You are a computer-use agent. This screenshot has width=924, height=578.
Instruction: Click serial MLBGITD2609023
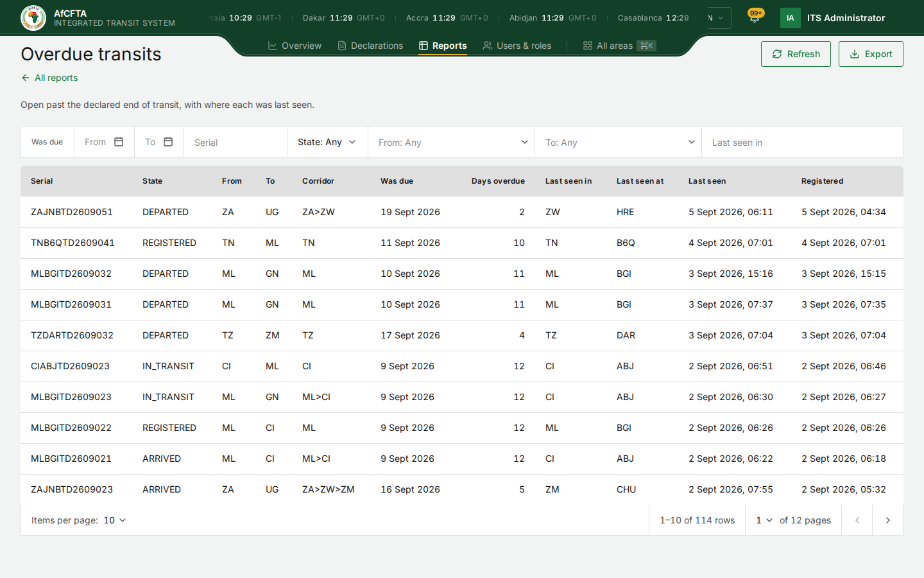tap(71, 397)
